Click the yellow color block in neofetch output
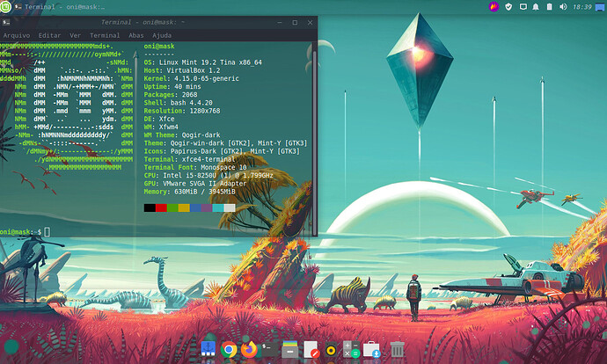This screenshot has height=364, width=607. pyautogui.click(x=184, y=207)
